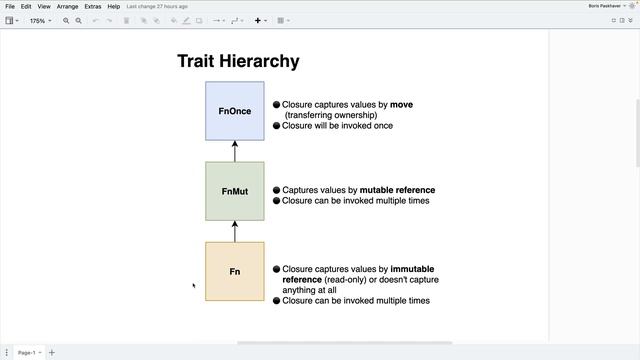Screen dimensions: 640x360
Task: Open the Insert plus dropdown
Action: [260, 20]
